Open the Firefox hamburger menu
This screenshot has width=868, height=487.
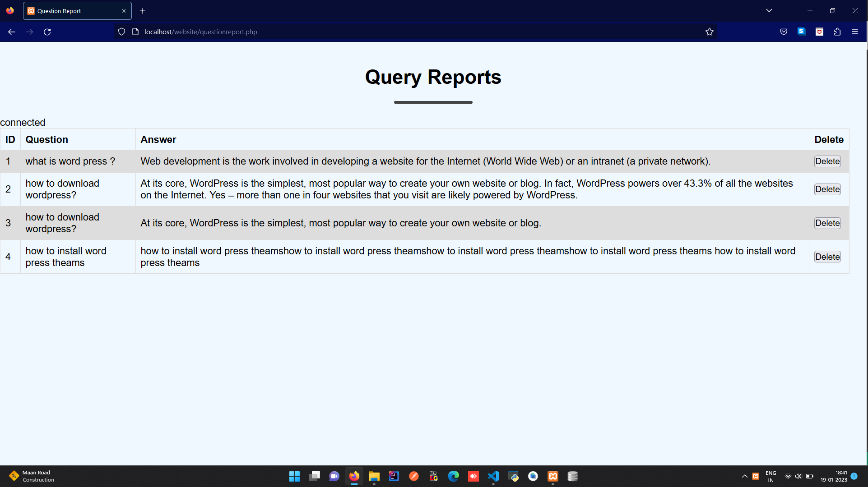(855, 32)
